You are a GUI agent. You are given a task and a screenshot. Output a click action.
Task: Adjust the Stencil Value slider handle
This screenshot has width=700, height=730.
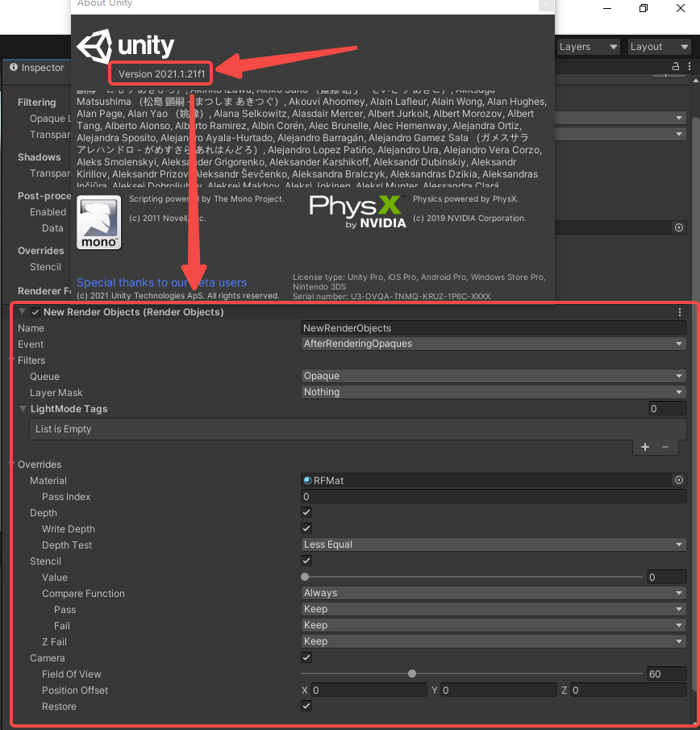pos(305,577)
